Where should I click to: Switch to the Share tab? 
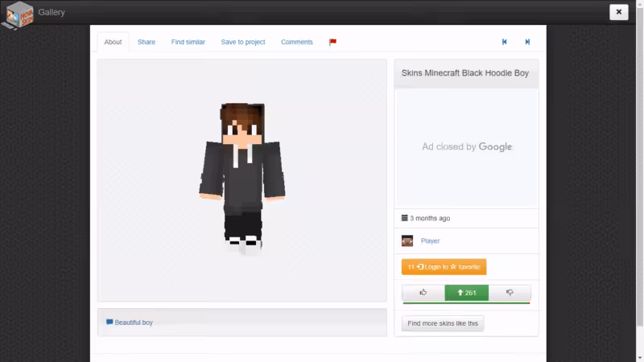pos(147,42)
